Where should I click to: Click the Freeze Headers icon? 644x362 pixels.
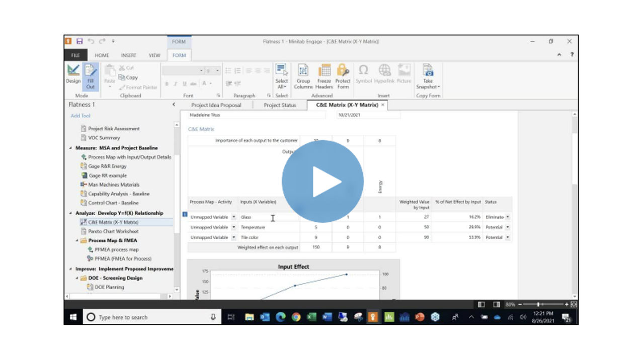324,75
